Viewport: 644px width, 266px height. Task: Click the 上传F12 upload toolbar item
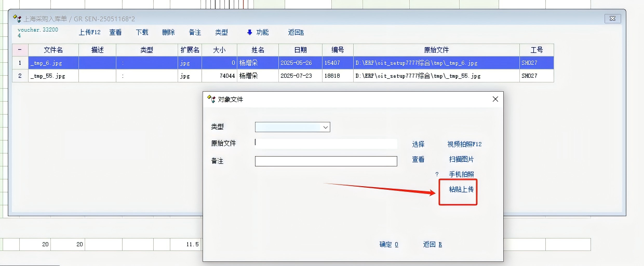click(89, 32)
